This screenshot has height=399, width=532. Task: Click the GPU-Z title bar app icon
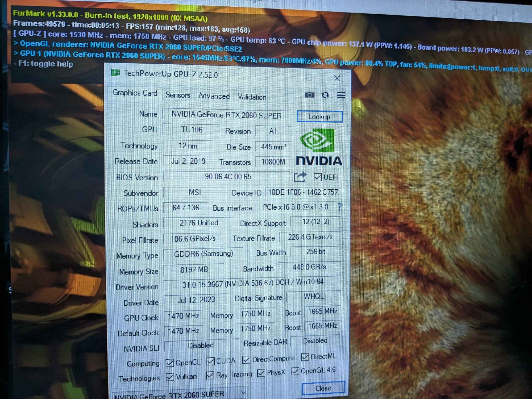click(115, 73)
